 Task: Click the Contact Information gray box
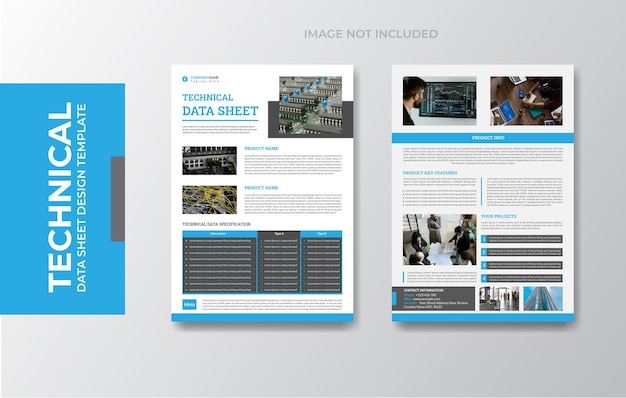point(434,299)
